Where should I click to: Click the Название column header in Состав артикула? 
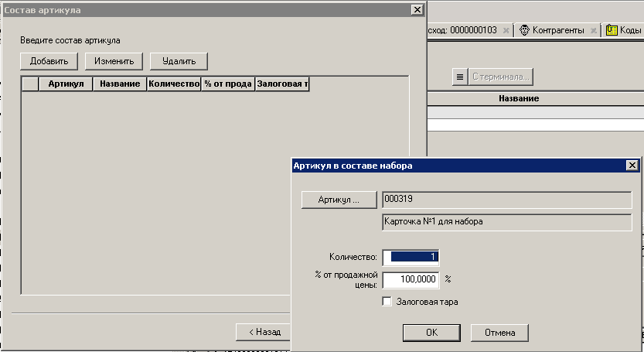pos(120,84)
